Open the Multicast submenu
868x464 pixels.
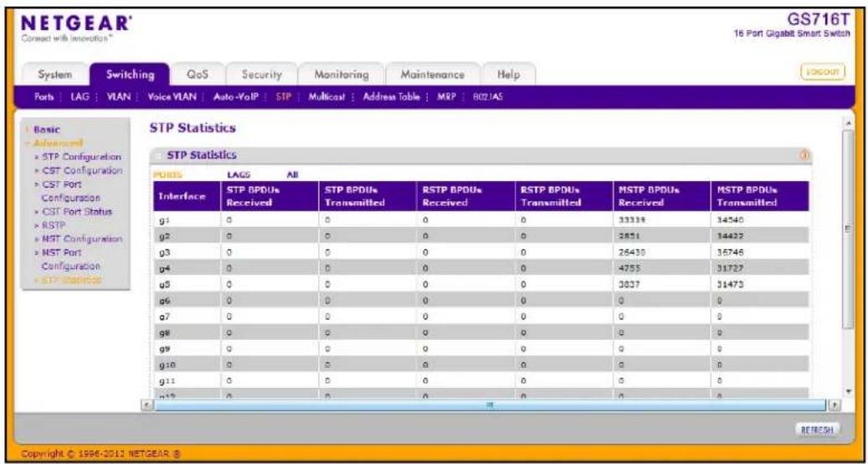(x=326, y=96)
